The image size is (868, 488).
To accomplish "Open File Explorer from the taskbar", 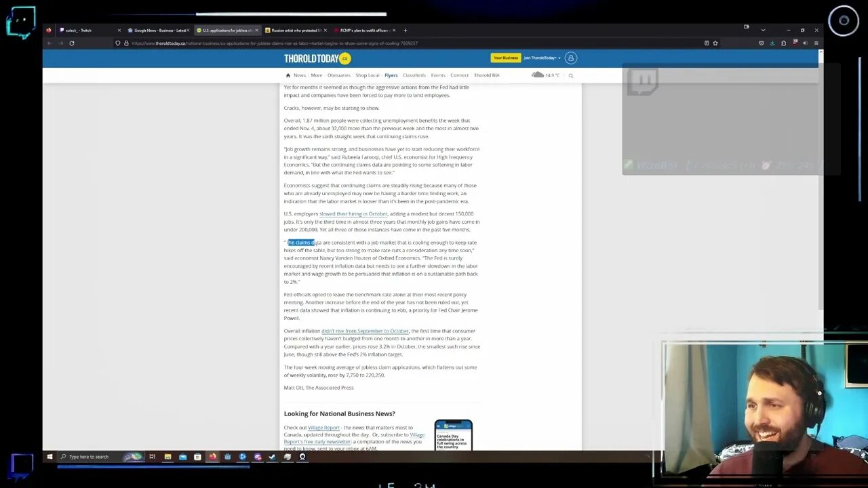I will click(167, 457).
